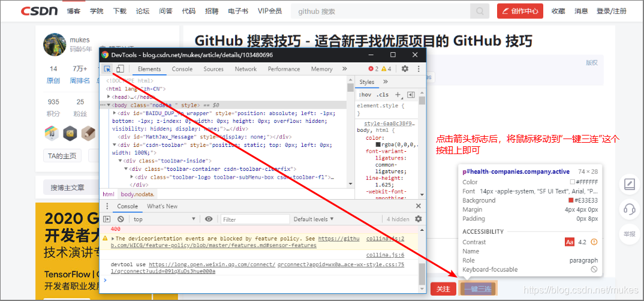Toggle the .cls element classes panel
This screenshot has width=644, height=301.
[x=383, y=95]
